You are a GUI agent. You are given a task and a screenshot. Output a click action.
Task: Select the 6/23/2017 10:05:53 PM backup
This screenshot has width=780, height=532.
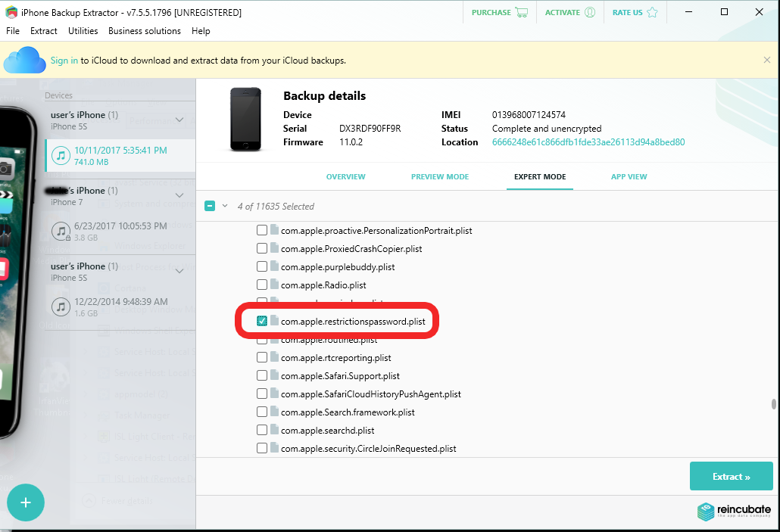click(x=120, y=232)
